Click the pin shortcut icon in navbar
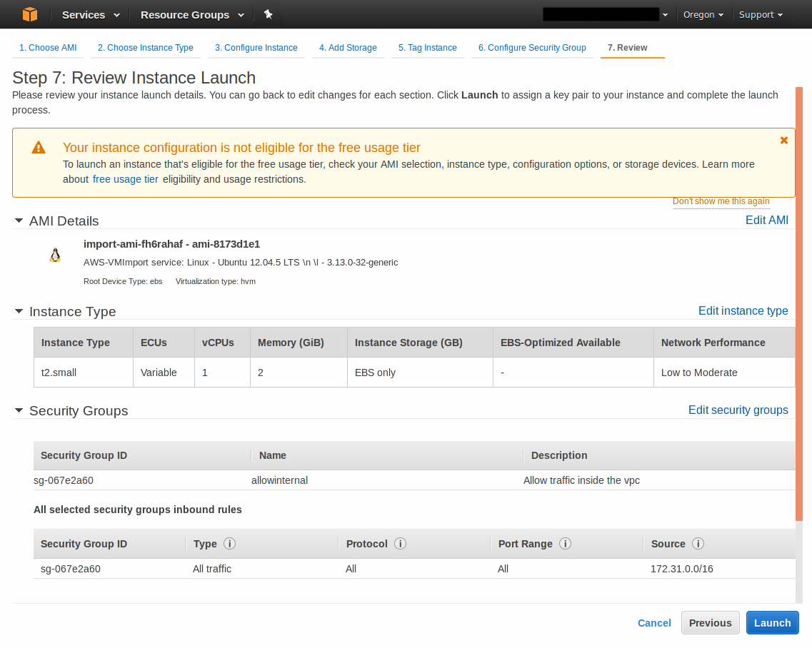812x648 pixels. tap(268, 14)
